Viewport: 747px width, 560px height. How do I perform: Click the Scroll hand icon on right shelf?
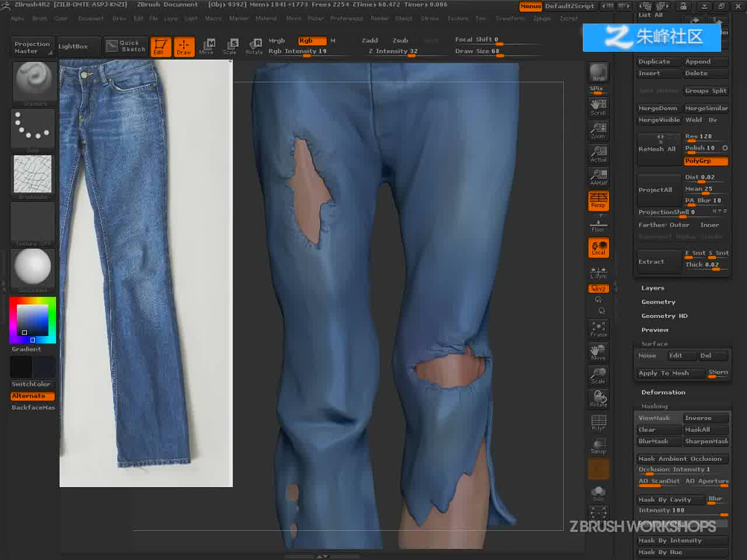[x=598, y=107]
